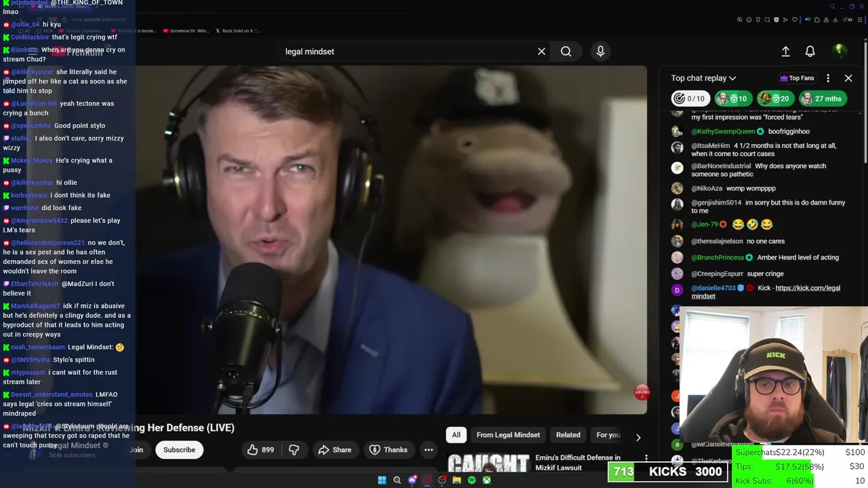
Task: Open the ad blocker shield icon
Action: coord(776,20)
